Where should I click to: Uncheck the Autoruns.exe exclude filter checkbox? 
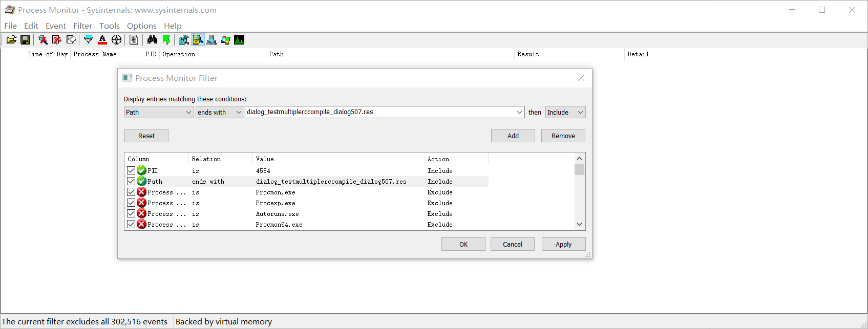click(x=131, y=213)
